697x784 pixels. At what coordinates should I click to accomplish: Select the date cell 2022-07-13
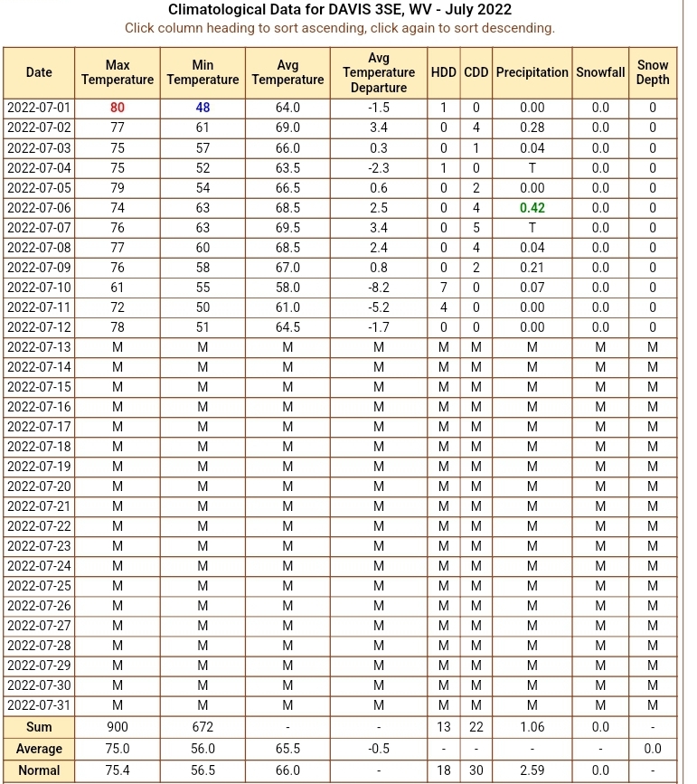(39, 347)
